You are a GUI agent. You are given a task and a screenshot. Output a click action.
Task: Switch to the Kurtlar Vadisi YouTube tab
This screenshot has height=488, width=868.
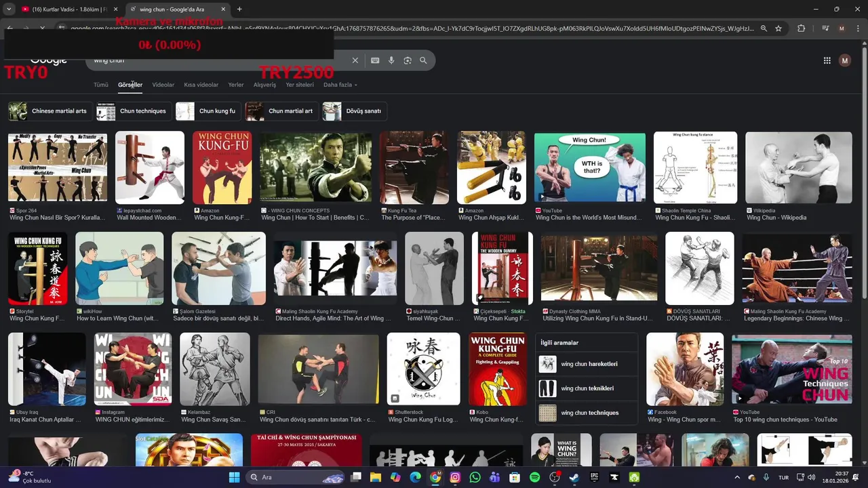(64, 9)
